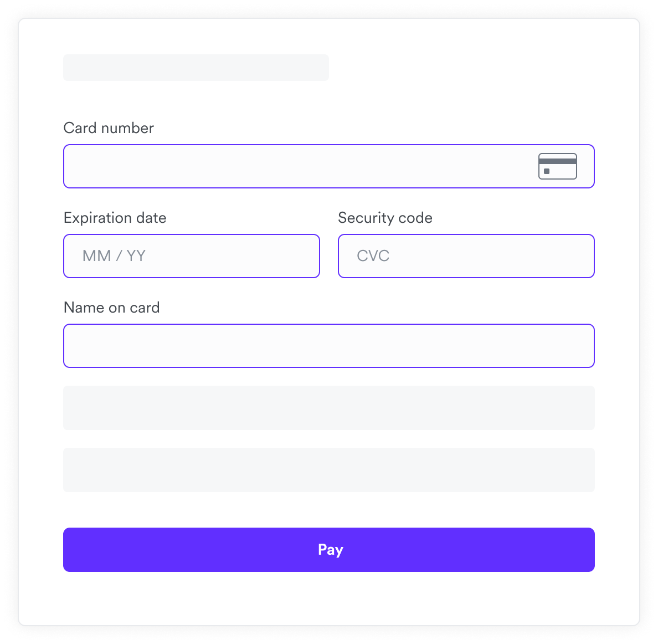
Task: Click inside the CVC placeholder text
Action: tap(373, 256)
